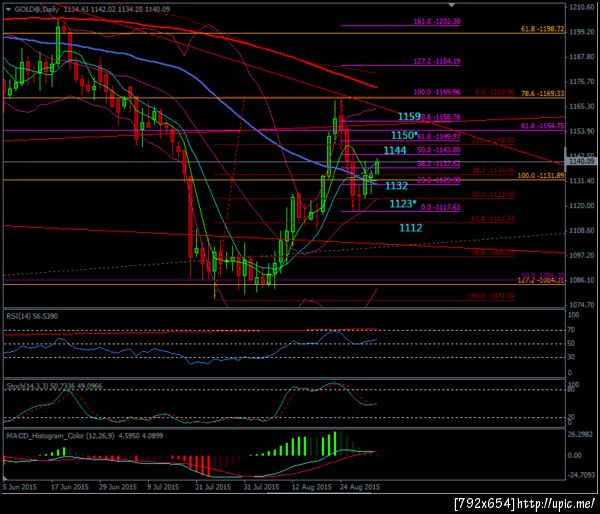
Task: Select the Fibonacci label 38.2 -1137.62
Action: point(439,164)
